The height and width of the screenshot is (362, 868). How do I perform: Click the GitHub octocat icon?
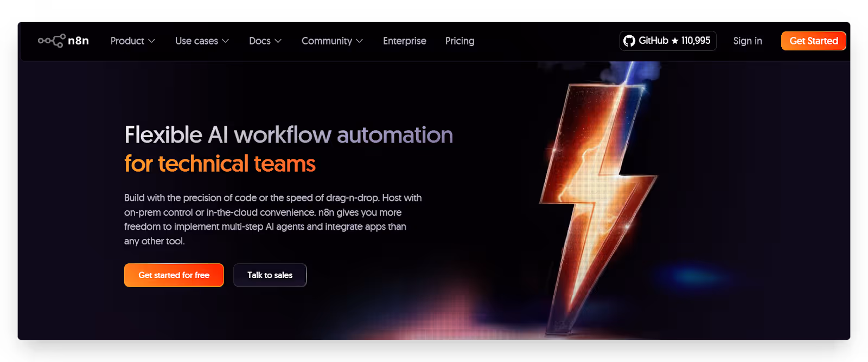point(629,41)
